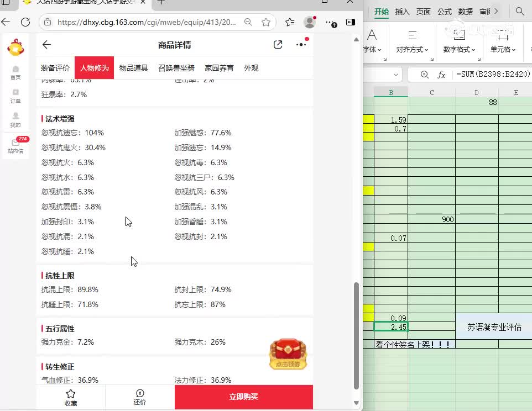
Task: Select cell containing 88
Action: pyautogui.click(x=477, y=102)
